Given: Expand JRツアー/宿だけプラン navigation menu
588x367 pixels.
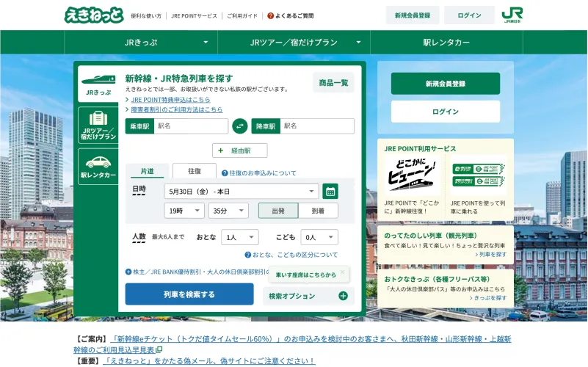Looking at the screenshot, I should point(294,43).
